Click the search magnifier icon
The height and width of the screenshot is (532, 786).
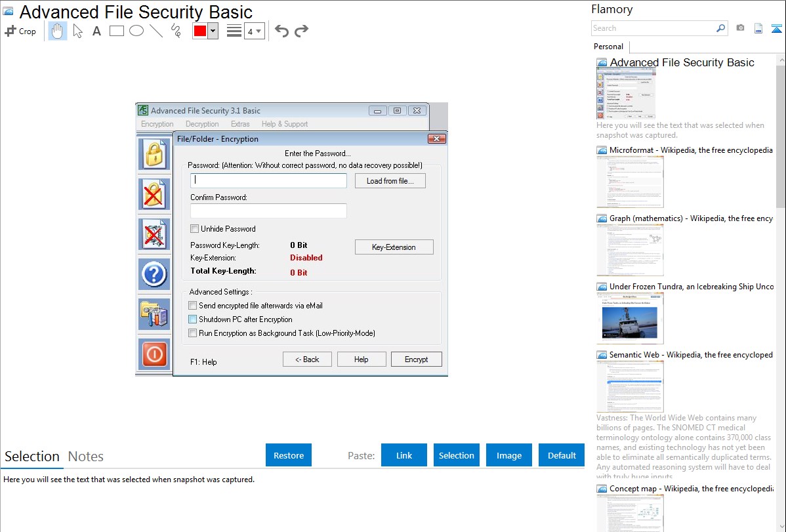point(721,28)
